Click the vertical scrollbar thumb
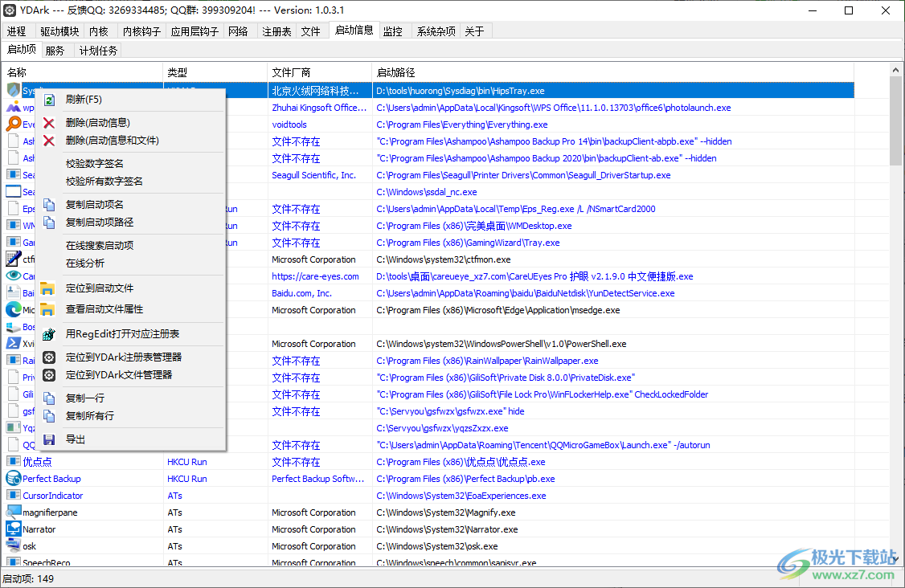 (895, 120)
